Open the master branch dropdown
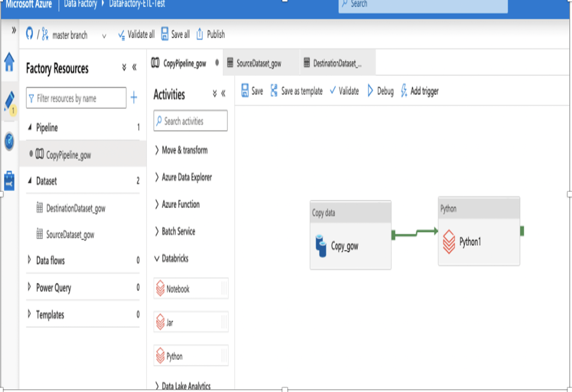Image resolution: width=572 pixels, height=392 pixels. pyautogui.click(x=104, y=36)
